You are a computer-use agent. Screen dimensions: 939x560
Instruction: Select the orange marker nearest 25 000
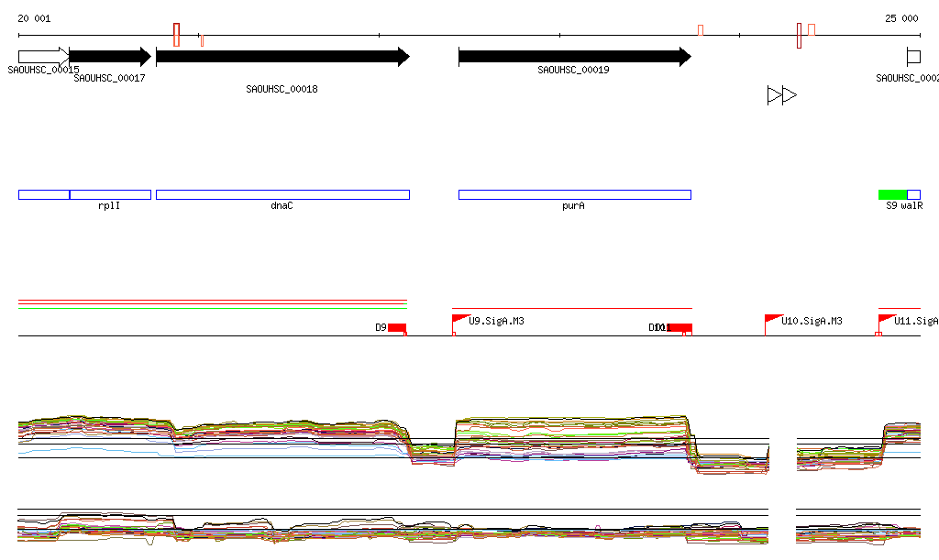[812, 29]
